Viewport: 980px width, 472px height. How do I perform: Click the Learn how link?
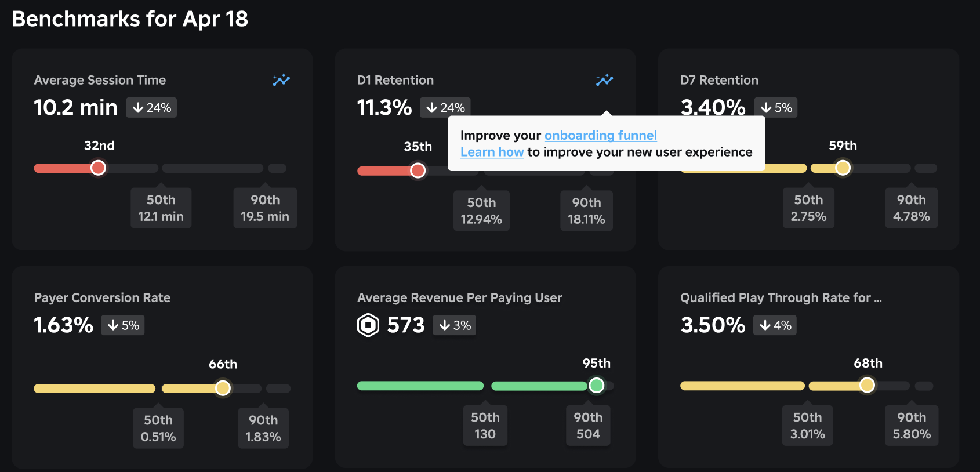(x=492, y=152)
